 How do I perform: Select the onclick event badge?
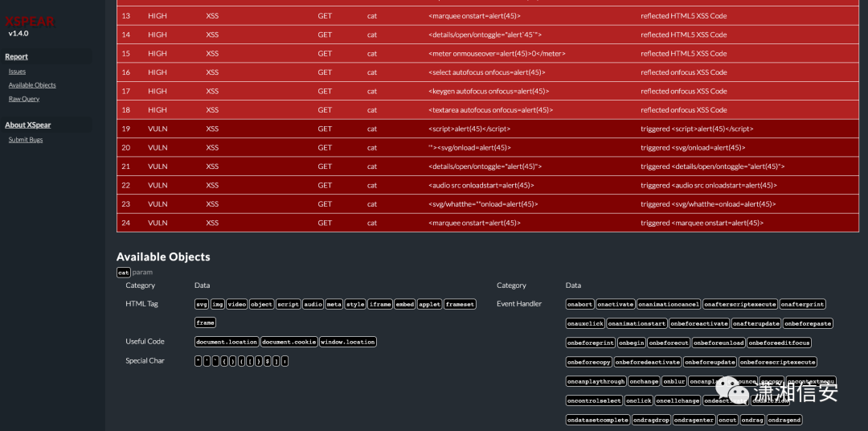pyautogui.click(x=639, y=400)
